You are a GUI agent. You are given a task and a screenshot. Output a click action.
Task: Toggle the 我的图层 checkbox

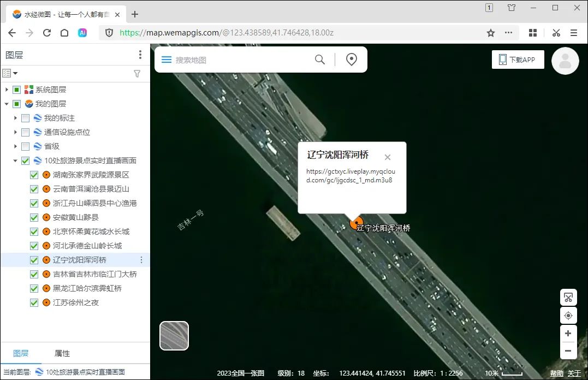16,104
